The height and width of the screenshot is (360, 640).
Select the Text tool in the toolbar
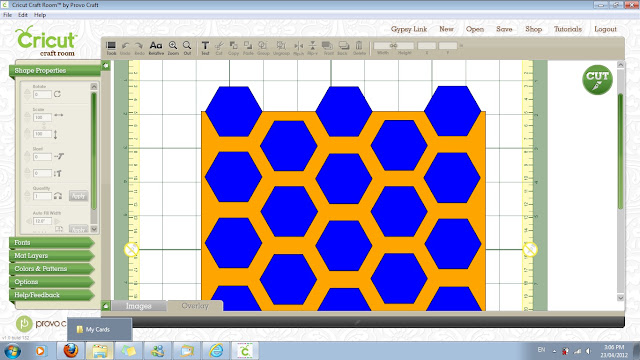click(205, 48)
